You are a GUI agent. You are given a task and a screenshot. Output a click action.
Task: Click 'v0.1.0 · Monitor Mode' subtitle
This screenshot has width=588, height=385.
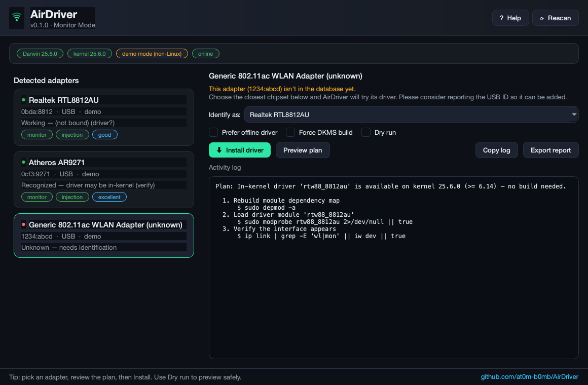click(x=63, y=25)
